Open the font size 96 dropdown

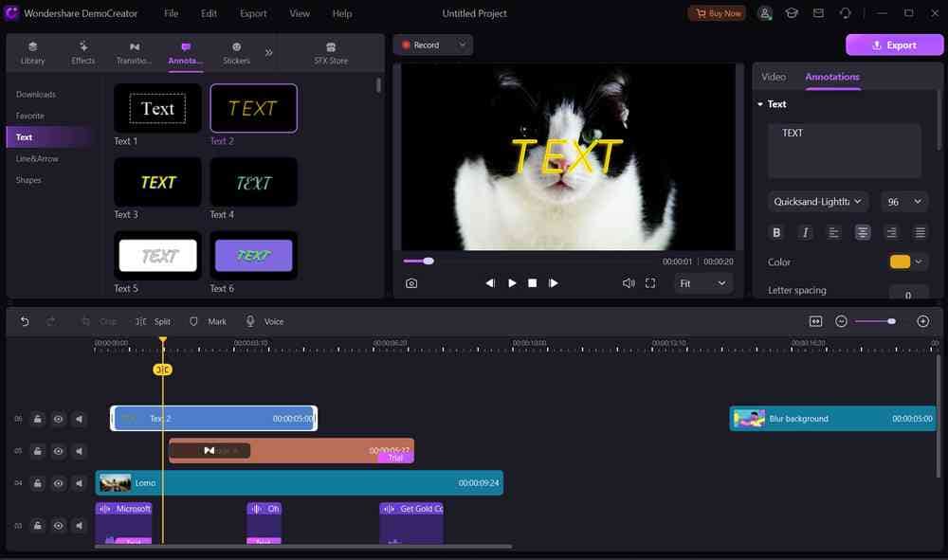click(904, 202)
